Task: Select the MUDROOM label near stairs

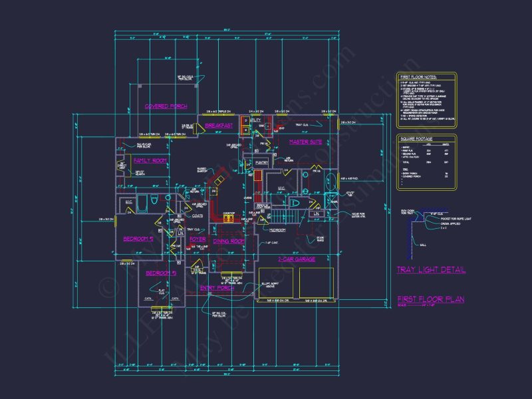Action: pos(277,230)
